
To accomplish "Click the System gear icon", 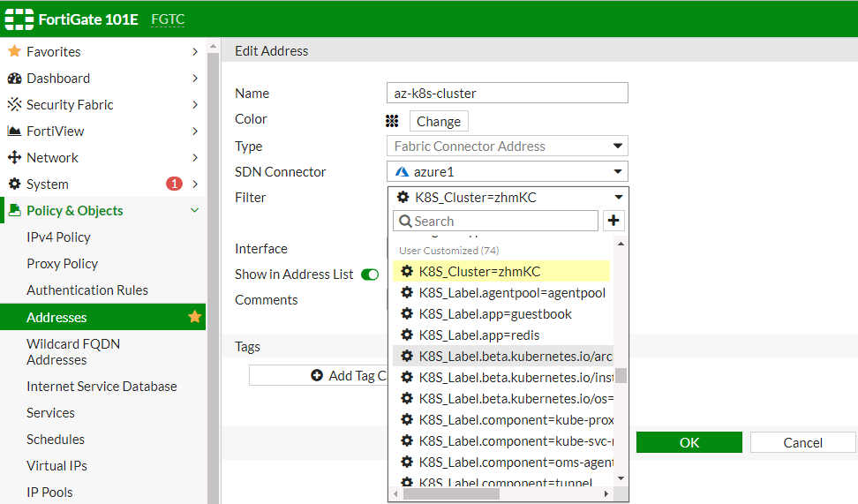I will tap(15, 184).
